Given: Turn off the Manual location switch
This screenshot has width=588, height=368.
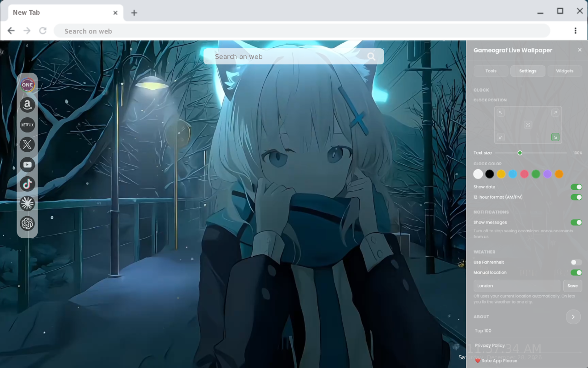Looking at the screenshot, I should coord(576,272).
